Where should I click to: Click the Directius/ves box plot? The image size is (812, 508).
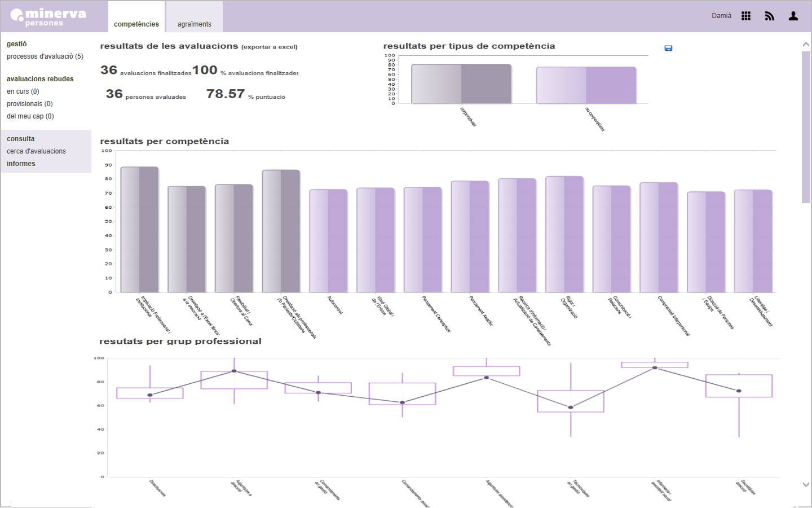150,393
